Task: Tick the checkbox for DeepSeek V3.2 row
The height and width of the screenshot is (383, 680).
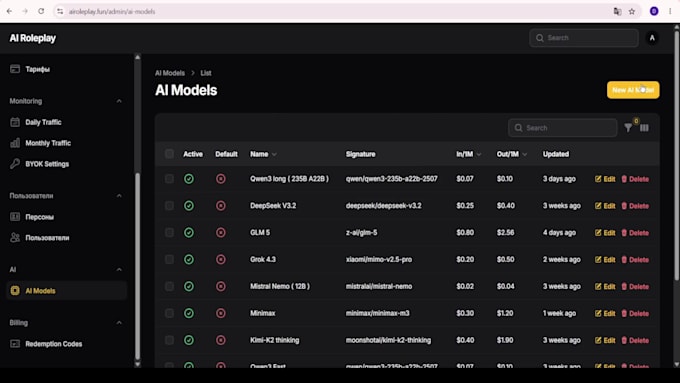Action: click(169, 206)
